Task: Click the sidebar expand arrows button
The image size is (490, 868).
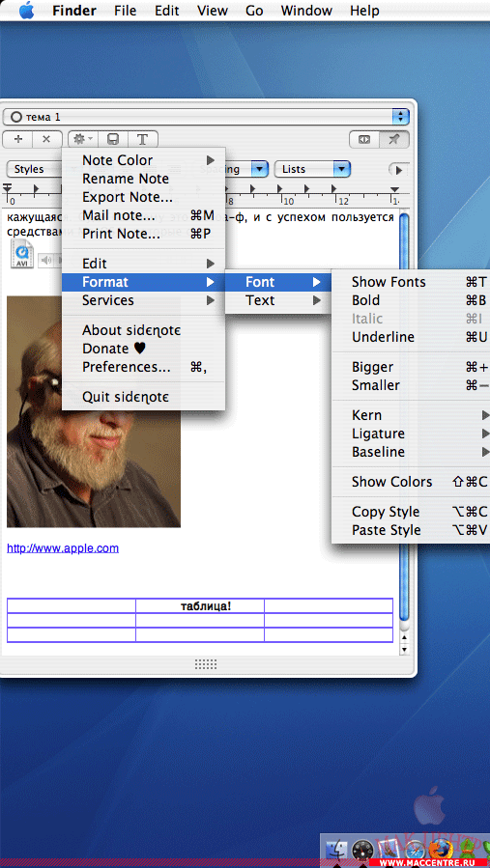Action: point(364,139)
